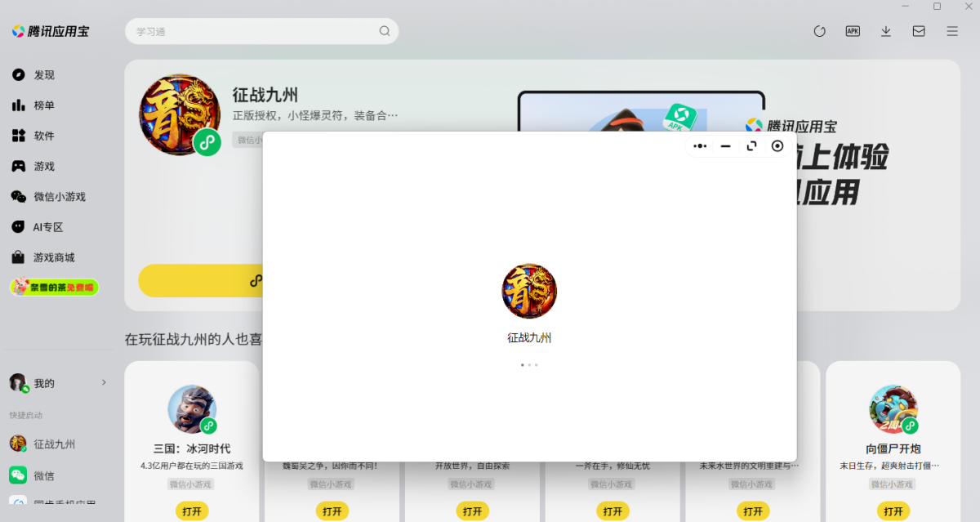Open the hamburger menu icon top right
The image size is (980, 522).
pyautogui.click(x=951, y=30)
